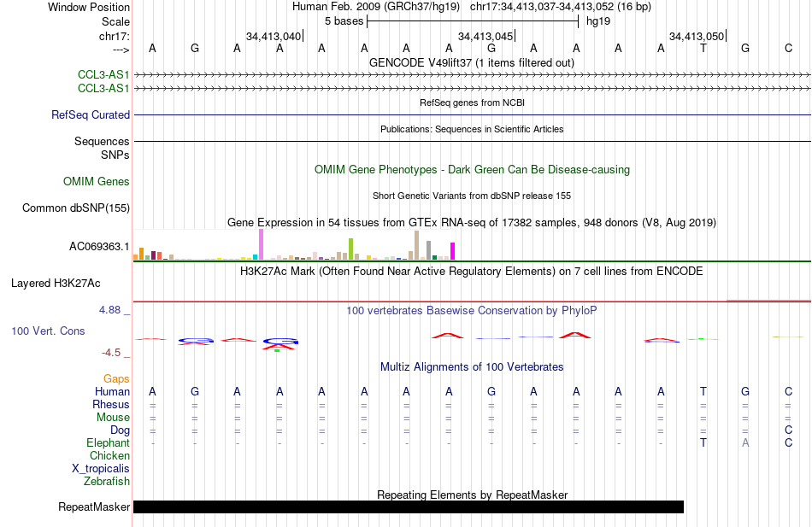The width and height of the screenshot is (812, 527).
Task: Click the 4.88 PhyloP upper limit value
Action: [x=109, y=310]
